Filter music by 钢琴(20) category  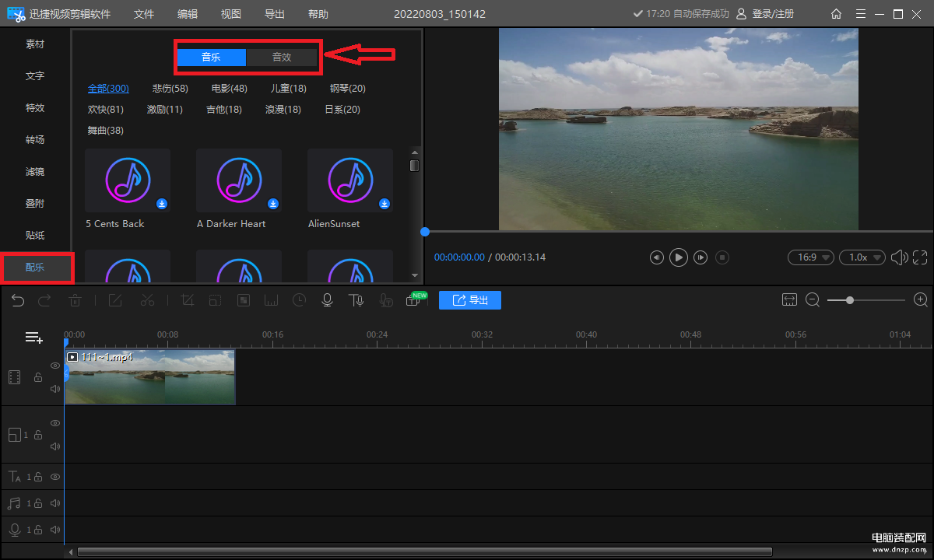pos(347,89)
